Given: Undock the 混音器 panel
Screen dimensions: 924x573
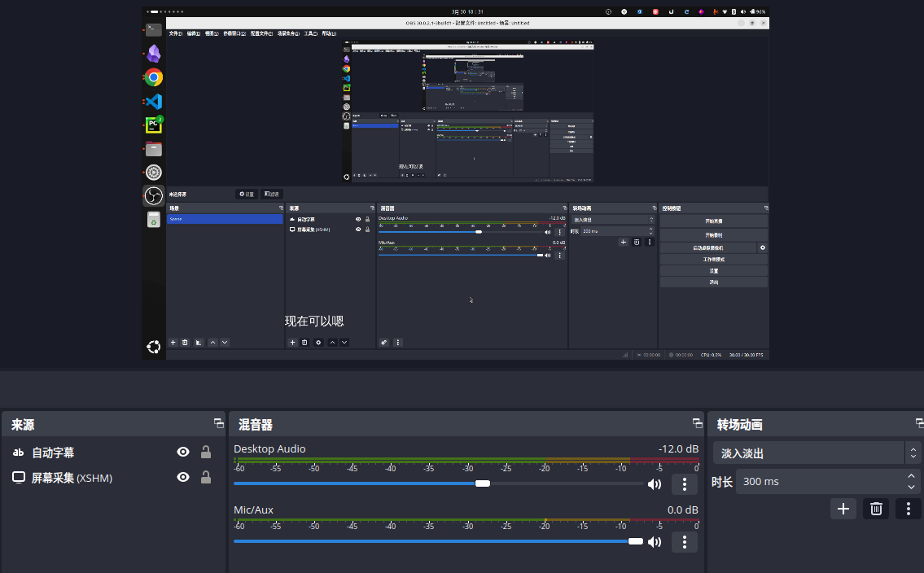Looking at the screenshot, I should point(697,423).
